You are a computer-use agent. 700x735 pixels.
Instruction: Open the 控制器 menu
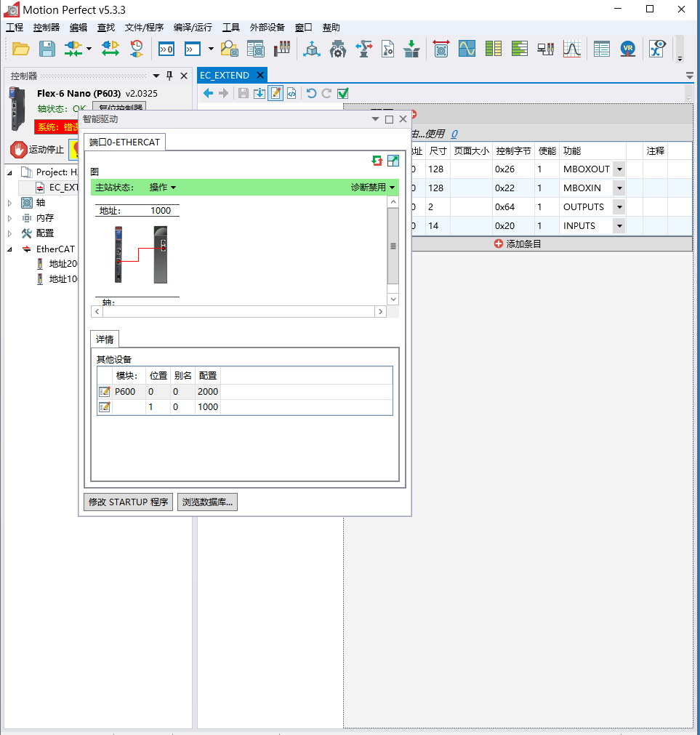[x=47, y=28]
